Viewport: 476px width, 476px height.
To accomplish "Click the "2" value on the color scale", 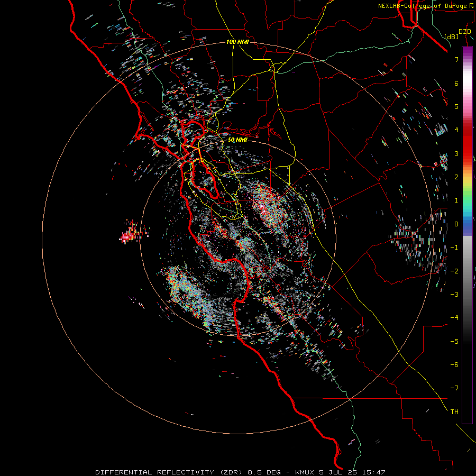I will (x=456, y=177).
